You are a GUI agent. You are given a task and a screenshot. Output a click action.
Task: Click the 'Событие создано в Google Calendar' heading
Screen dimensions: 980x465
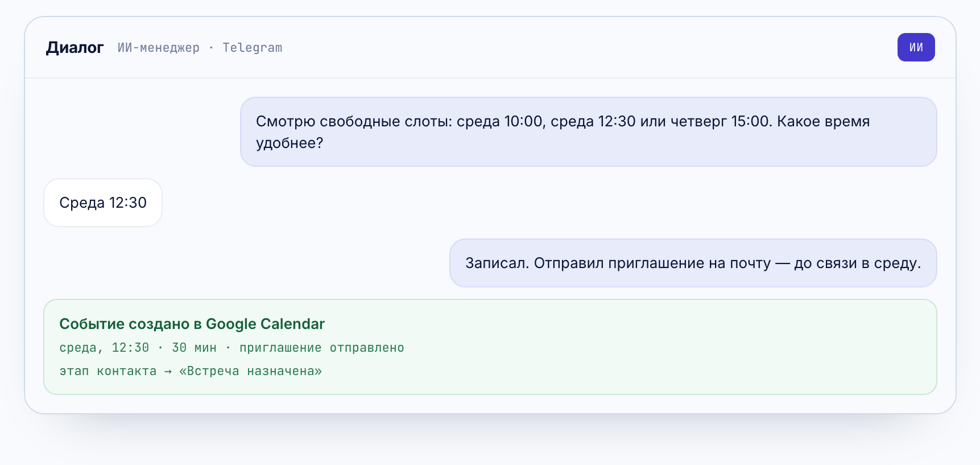coord(192,324)
